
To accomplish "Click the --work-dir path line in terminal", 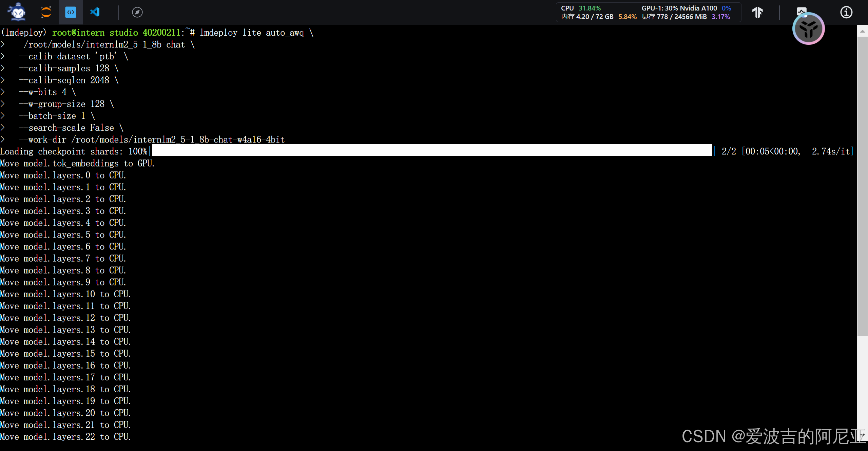I will pyautogui.click(x=152, y=139).
